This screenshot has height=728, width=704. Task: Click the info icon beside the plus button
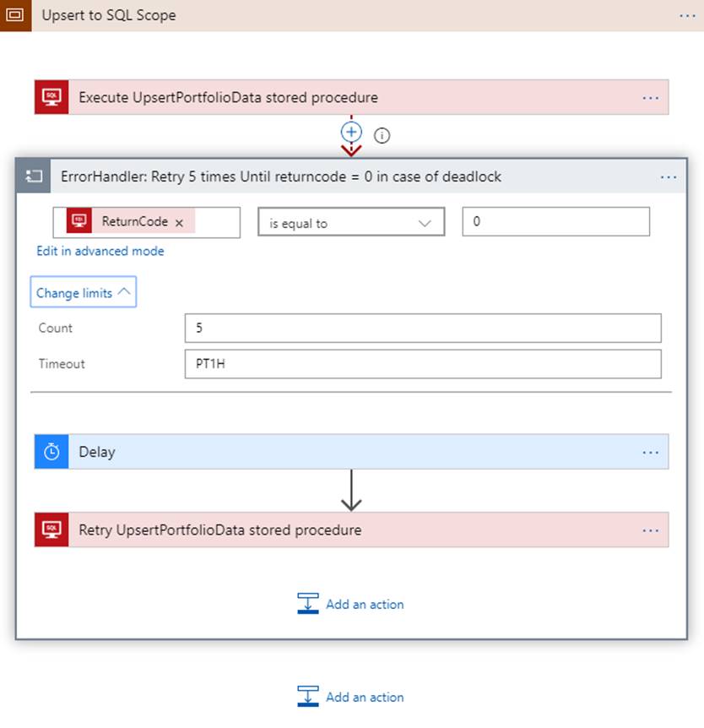382,135
